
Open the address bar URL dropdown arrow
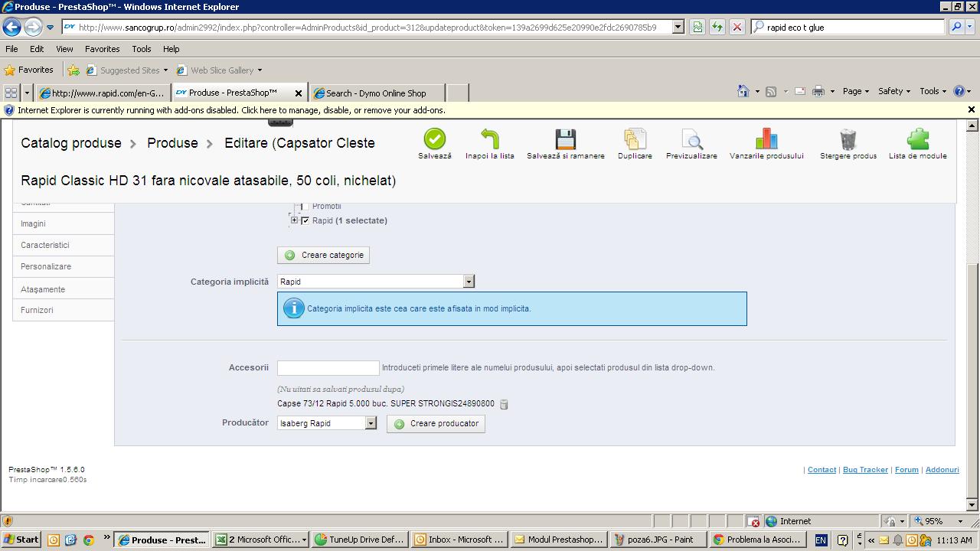[x=678, y=27]
